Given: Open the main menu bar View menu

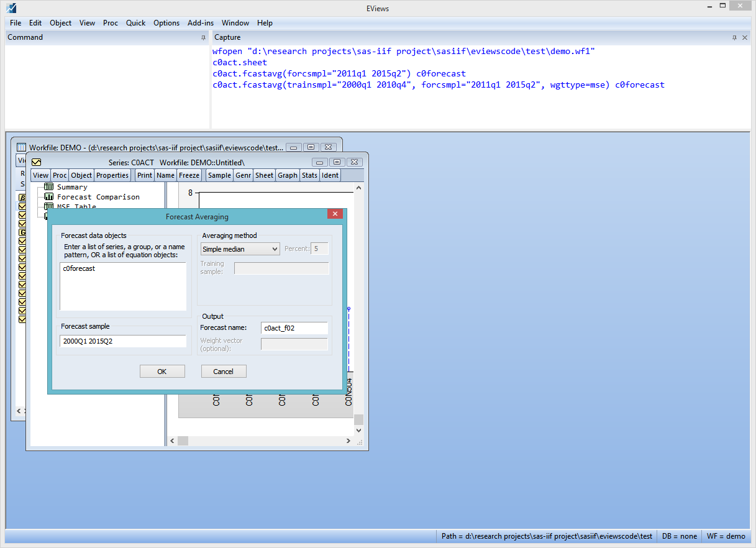Looking at the screenshot, I should click(x=88, y=23).
